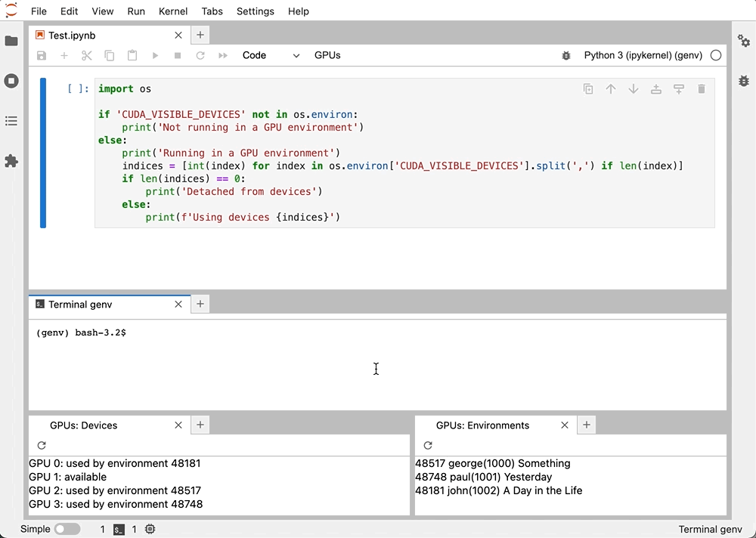The height and width of the screenshot is (538, 756).
Task: Click the terminal count icon in status bar
Action: click(x=119, y=530)
